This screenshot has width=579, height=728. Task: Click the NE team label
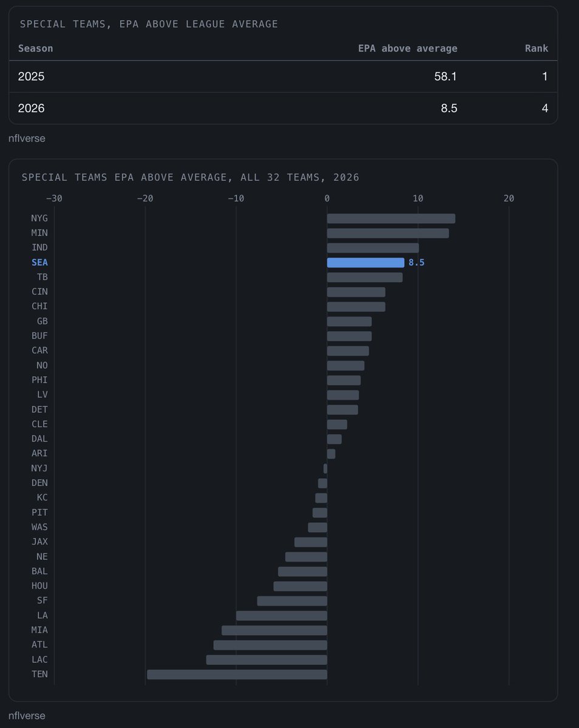(x=42, y=557)
